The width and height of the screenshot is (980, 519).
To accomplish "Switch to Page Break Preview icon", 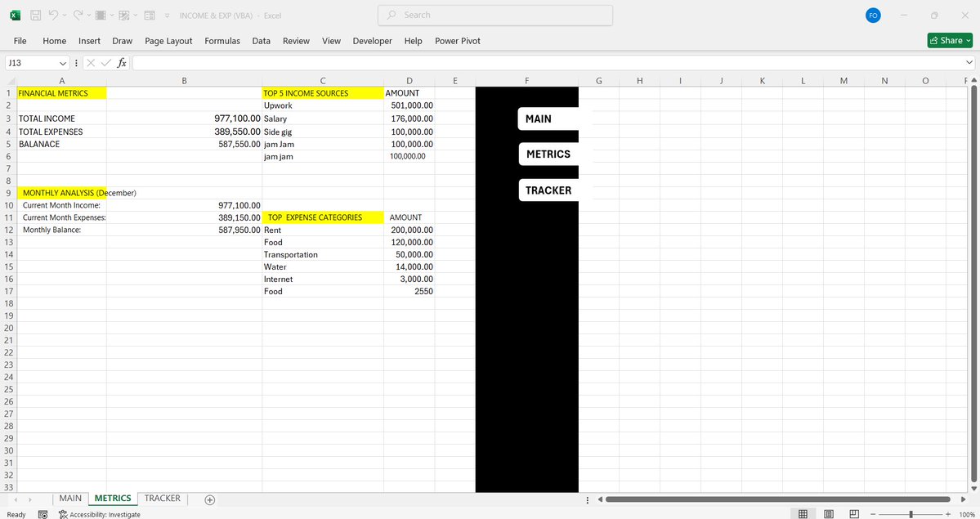I will 854,514.
